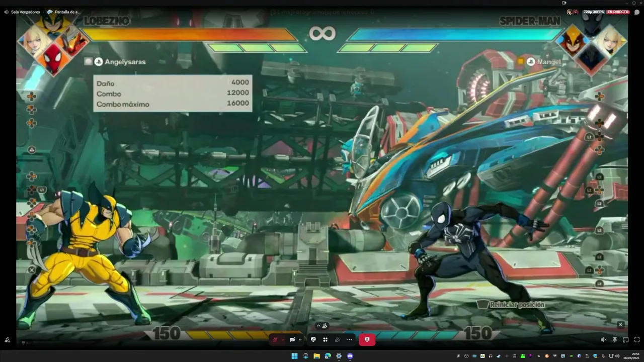Viewport: 644px width, 362px height.
Task: Click the pin stream icon
Action: (615, 340)
